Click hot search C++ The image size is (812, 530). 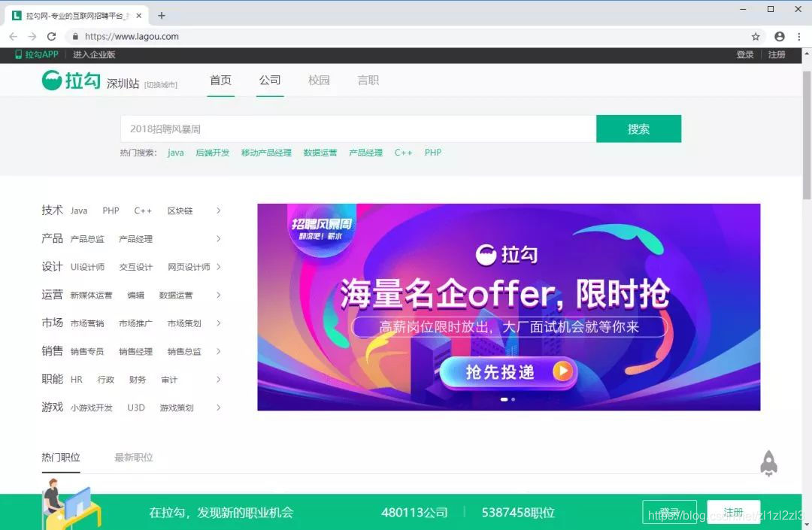pyautogui.click(x=404, y=153)
